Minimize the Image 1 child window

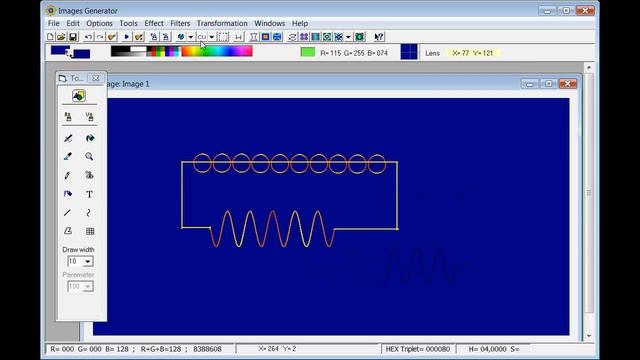pyautogui.click(x=529, y=84)
